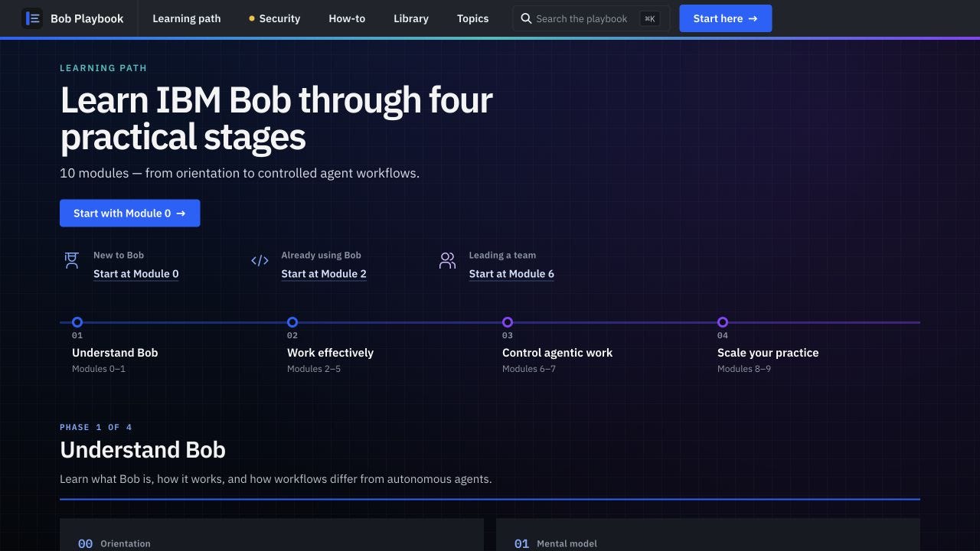Open the Library nav link

click(411, 18)
